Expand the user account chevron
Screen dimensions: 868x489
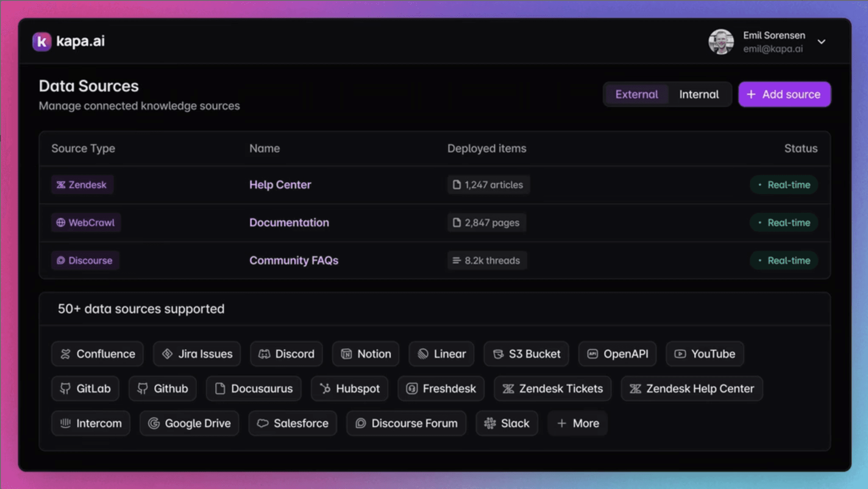tap(821, 42)
